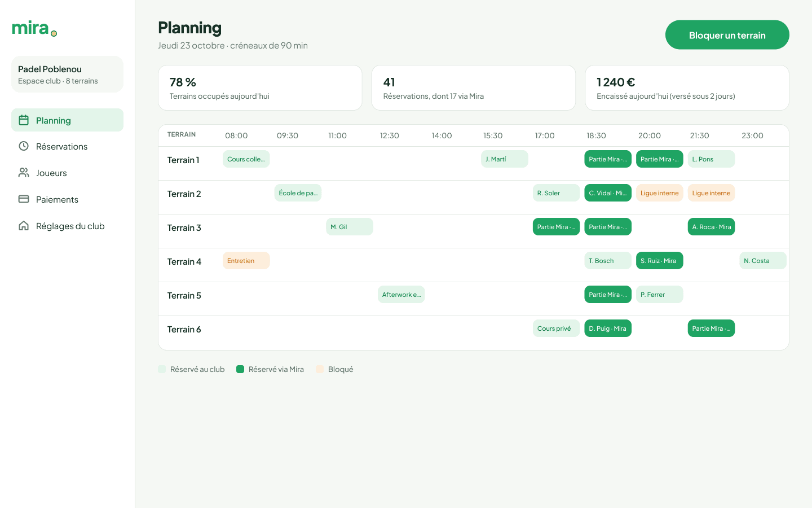
Task: Open J. Martí booking on Terrain 1
Action: click(x=505, y=159)
